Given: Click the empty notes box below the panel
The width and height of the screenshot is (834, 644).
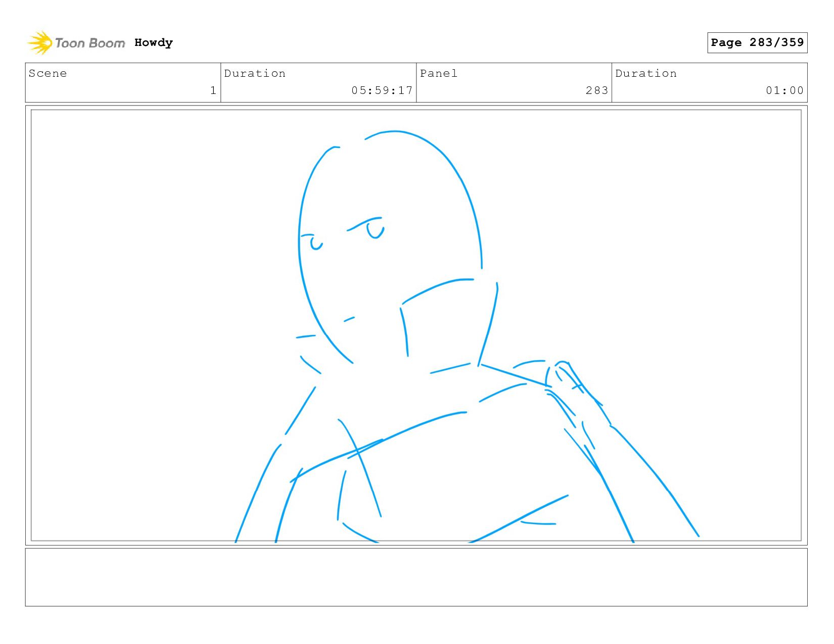Looking at the screenshot, I should click(x=416, y=577).
